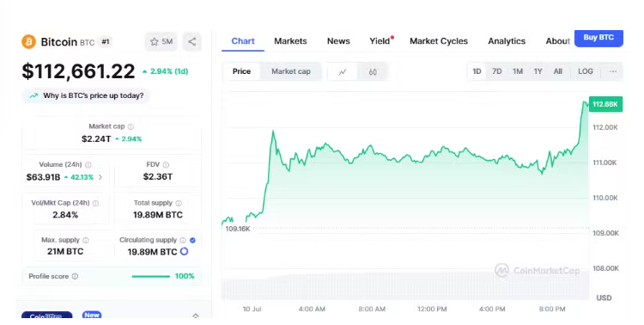The image size is (644, 325).
Task: Click info icon beside Profile score
Action: click(x=75, y=276)
